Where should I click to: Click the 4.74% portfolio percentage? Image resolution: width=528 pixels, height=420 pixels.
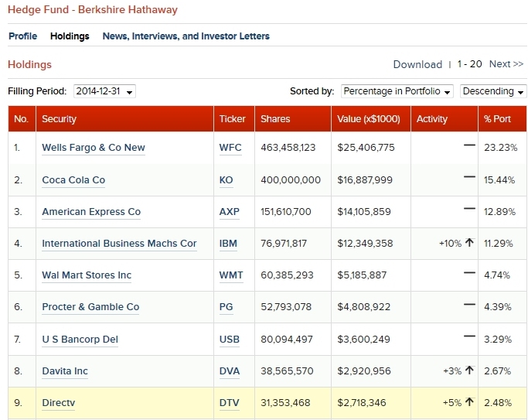[497, 275]
